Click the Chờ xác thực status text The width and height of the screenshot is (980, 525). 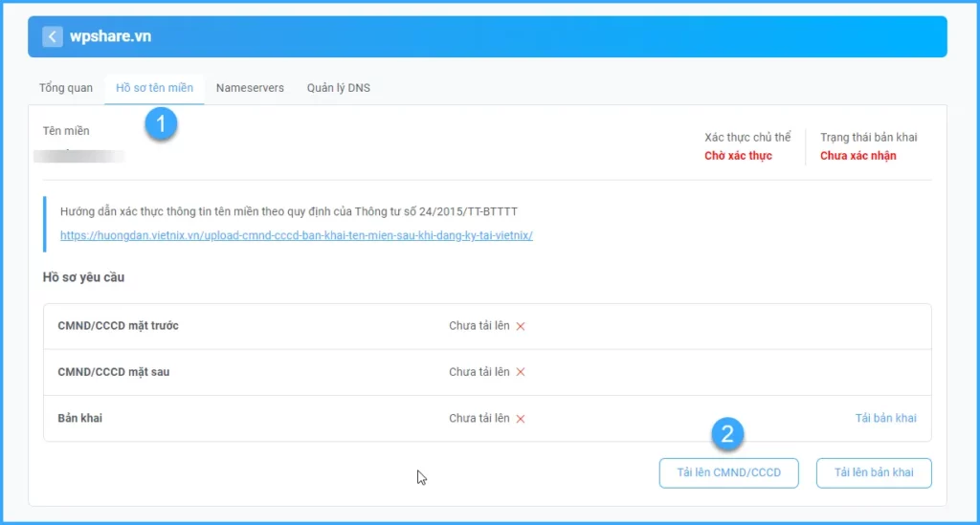coord(738,156)
